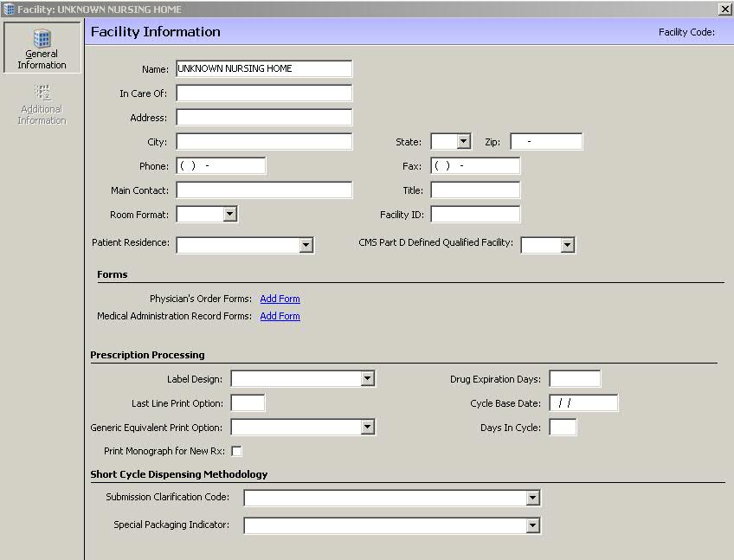Expand Submission Clarification Code dropdown

coord(532,498)
